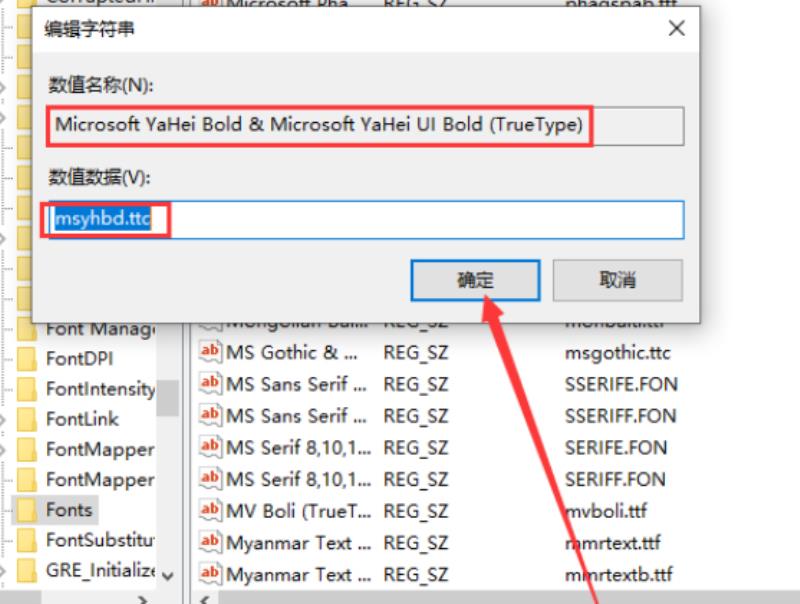800x604 pixels.
Task: Click the 编辑字符串 dialog title
Action: point(89,29)
